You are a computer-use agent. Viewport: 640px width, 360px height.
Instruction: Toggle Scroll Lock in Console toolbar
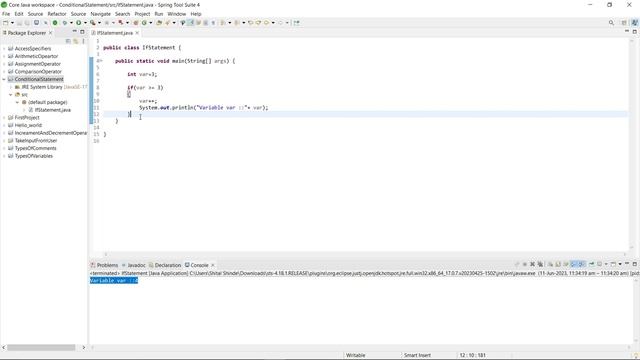tap(558, 264)
